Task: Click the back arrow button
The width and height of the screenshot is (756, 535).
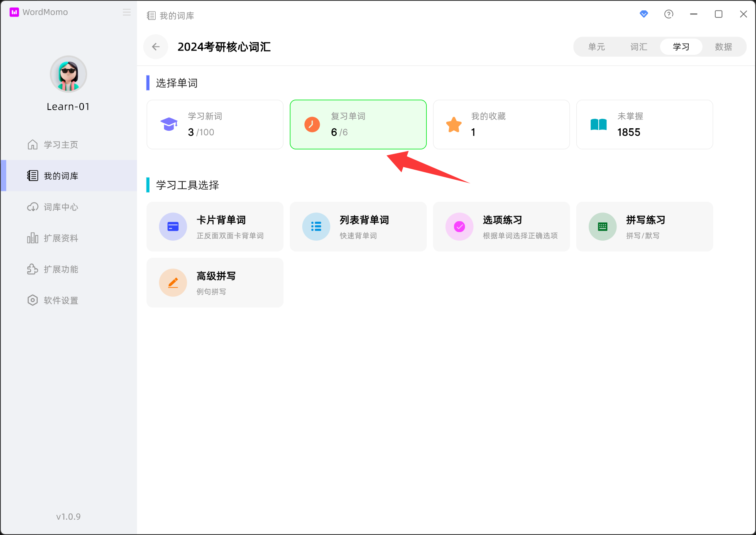Action: [x=156, y=47]
